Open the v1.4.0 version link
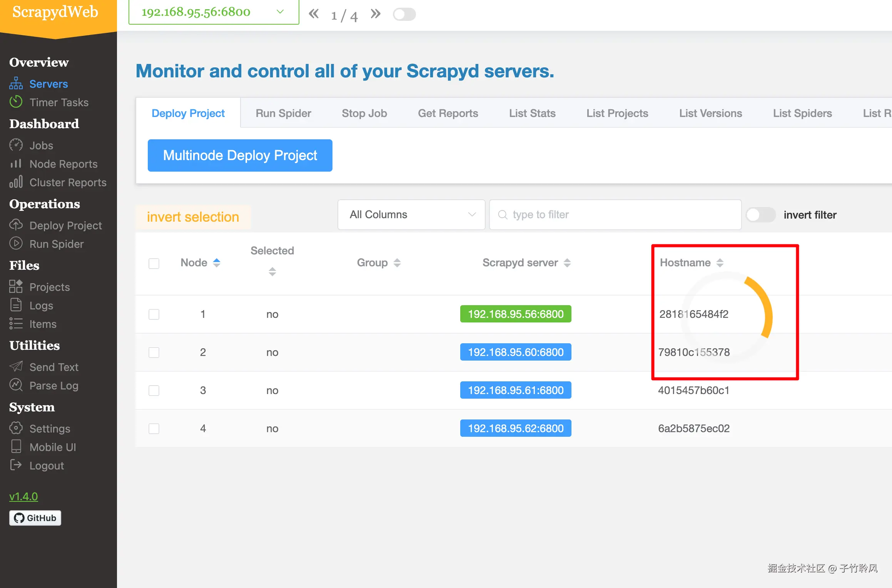This screenshot has height=588, width=892. click(23, 496)
